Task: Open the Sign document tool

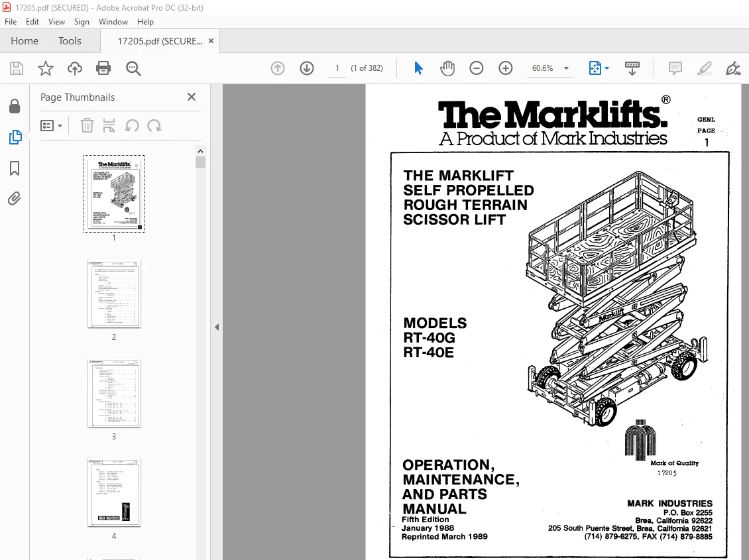Action: [733, 68]
